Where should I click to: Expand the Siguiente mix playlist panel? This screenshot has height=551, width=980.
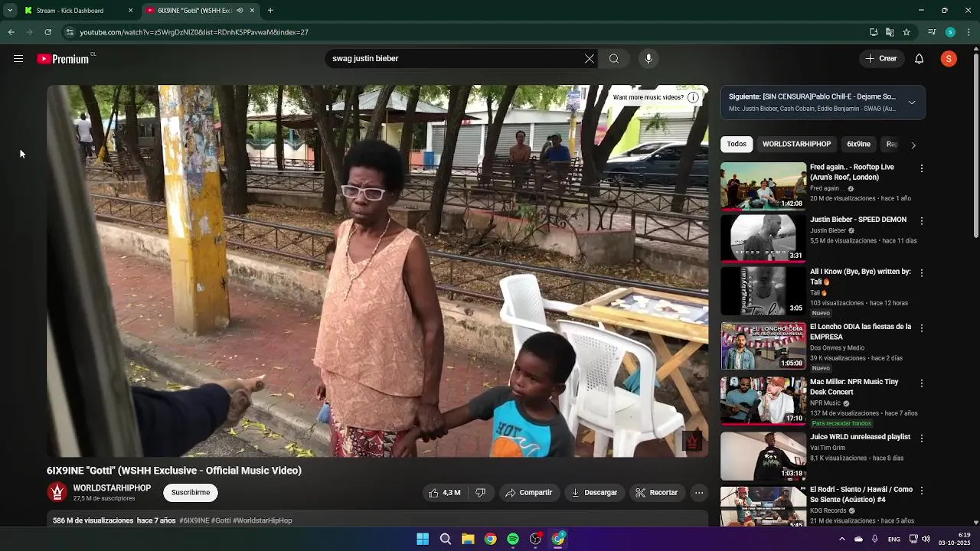point(912,103)
